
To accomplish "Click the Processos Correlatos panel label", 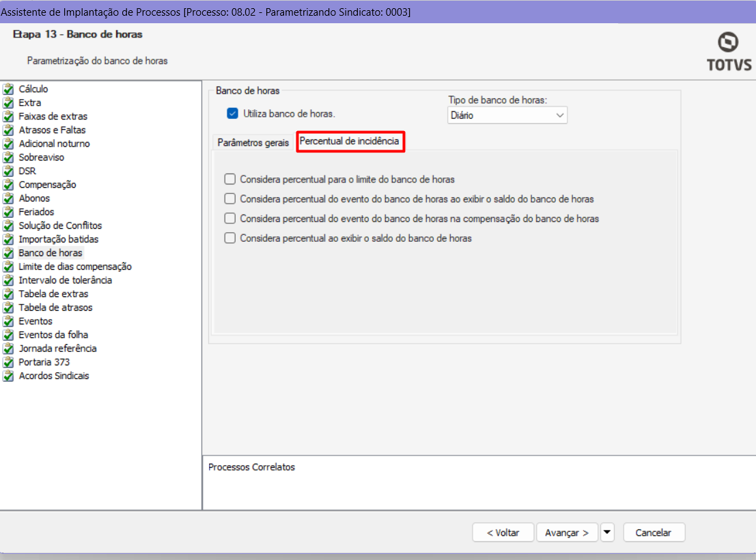I will (x=251, y=467).
